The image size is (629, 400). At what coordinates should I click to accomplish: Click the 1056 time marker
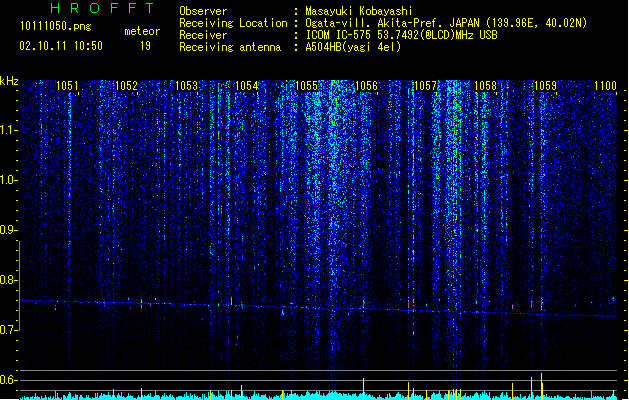[x=366, y=86]
